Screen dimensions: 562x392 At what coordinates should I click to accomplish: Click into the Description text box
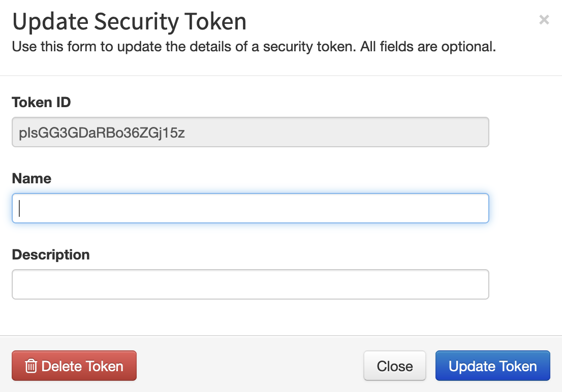tap(250, 284)
